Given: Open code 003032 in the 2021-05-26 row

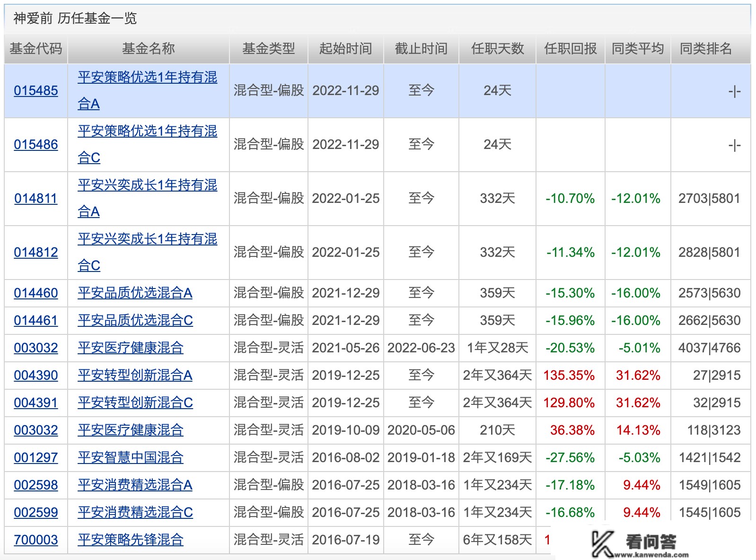Looking at the screenshot, I should (x=36, y=348).
